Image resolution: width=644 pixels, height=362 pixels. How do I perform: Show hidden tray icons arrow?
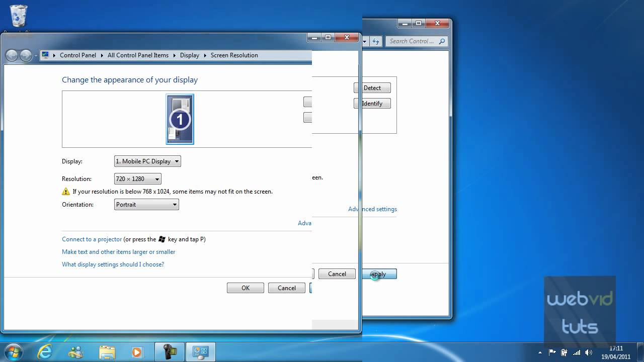pyautogui.click(x=540, y=352)
